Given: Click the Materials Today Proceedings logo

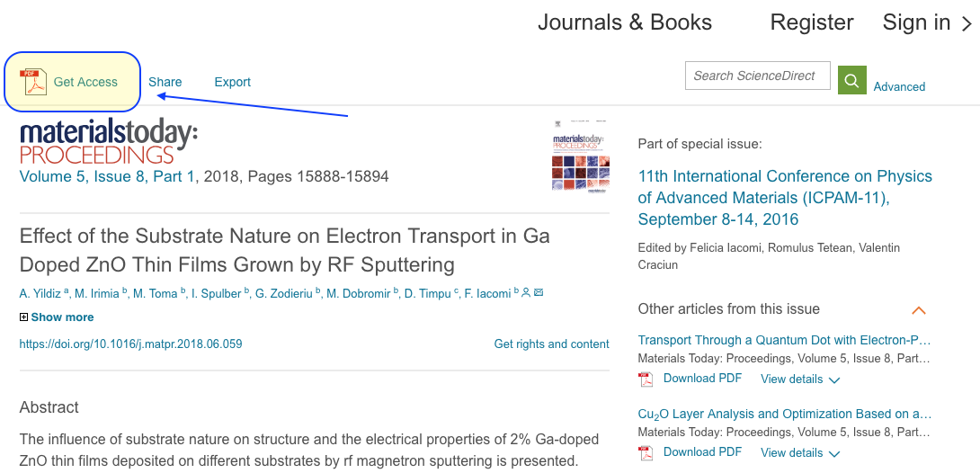Looking at the screenshot, I should click(x=109, y=142).
